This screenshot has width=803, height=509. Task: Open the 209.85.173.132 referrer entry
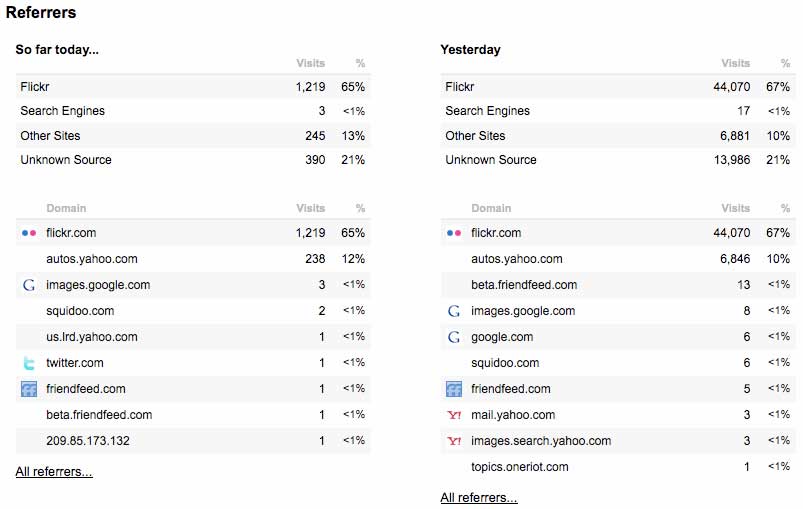88,441
